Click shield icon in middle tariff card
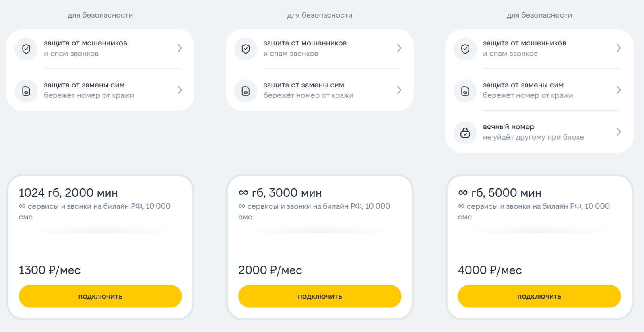 (x=246, y=49)
